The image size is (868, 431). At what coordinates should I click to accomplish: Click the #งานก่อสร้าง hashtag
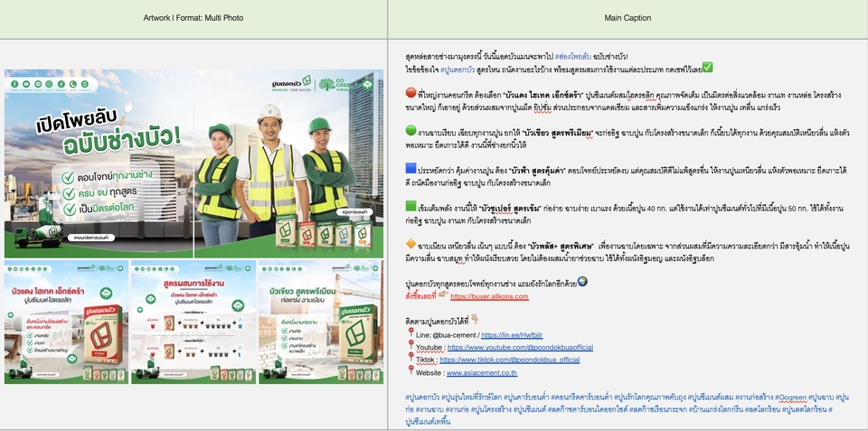click(x=754, y=398)
